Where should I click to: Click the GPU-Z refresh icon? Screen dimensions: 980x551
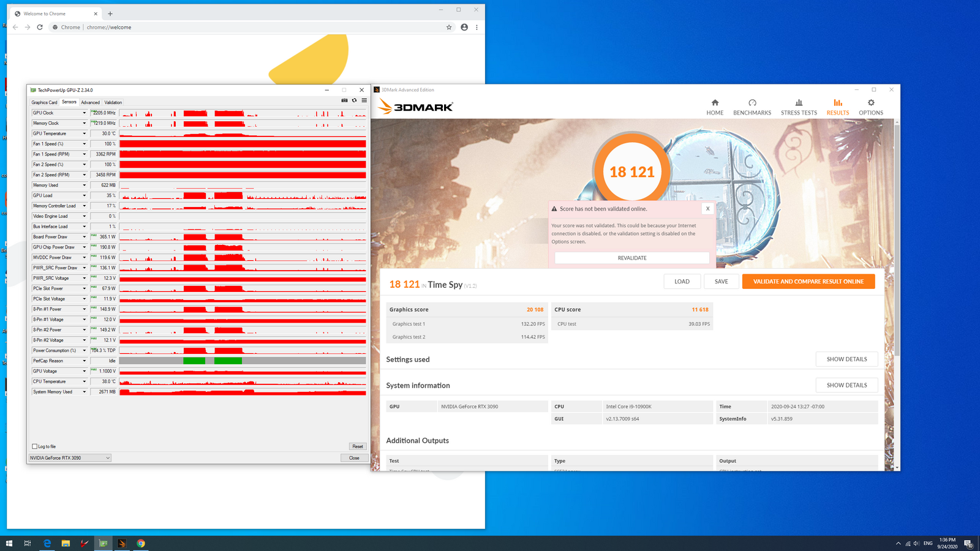[x=354, y=100]
